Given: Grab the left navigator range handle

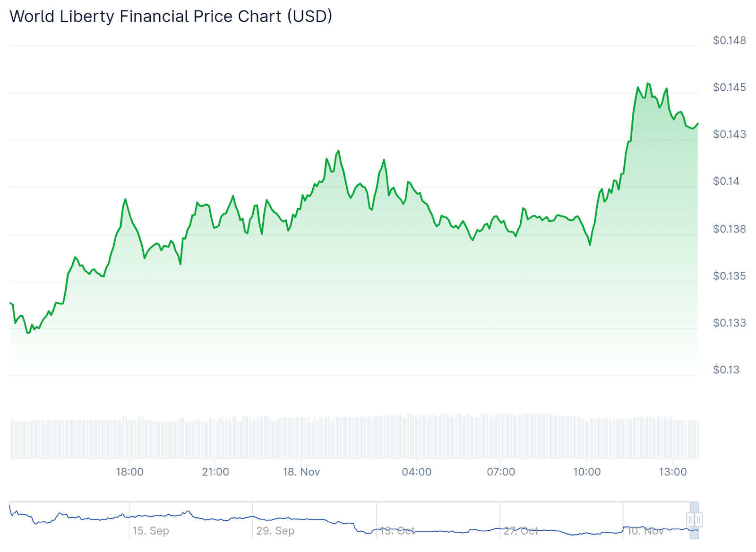Looking at the screenshot, I should (690, 520).
